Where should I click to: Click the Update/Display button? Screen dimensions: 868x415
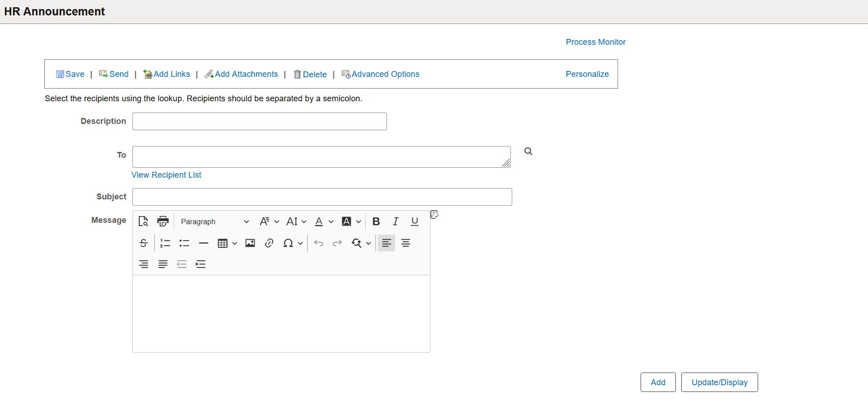pyautogui.click(x=719, y=382)
